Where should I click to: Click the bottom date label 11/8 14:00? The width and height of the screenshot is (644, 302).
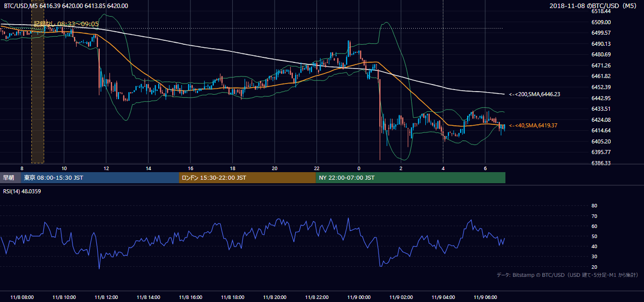pyautogui.click(x=148, y=297)
